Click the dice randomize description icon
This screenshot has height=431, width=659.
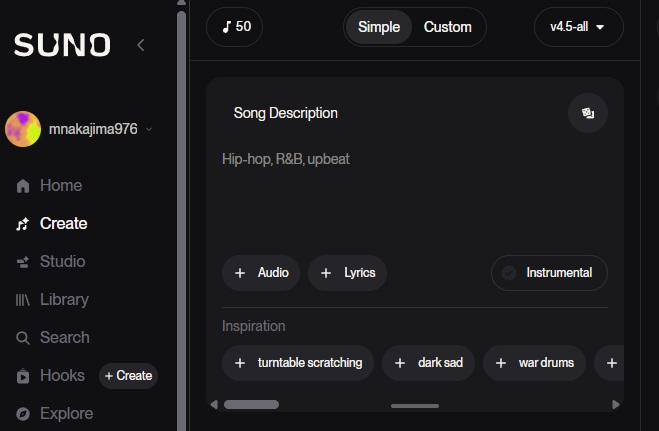coord(588,113)
